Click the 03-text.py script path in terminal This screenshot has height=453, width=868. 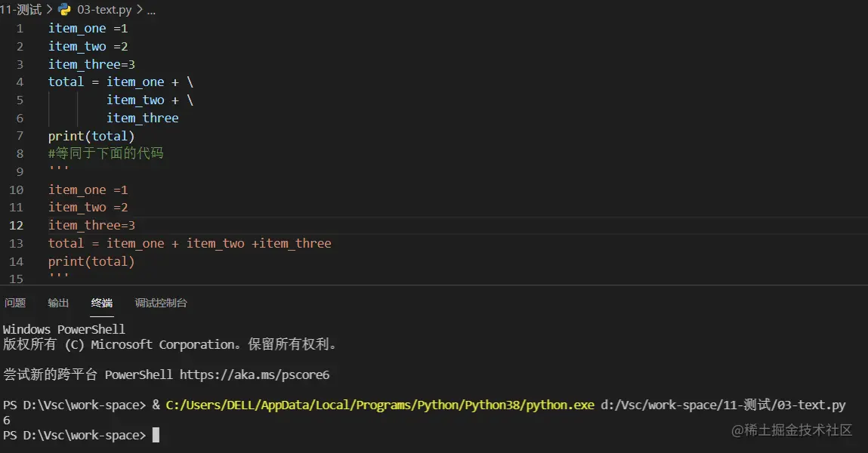pyautogui.click(x=723, y=405)
